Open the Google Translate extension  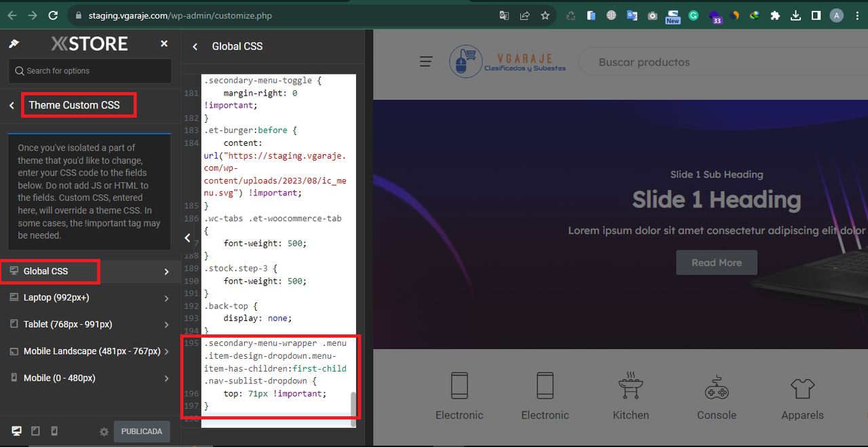click(x=632, y=16)
